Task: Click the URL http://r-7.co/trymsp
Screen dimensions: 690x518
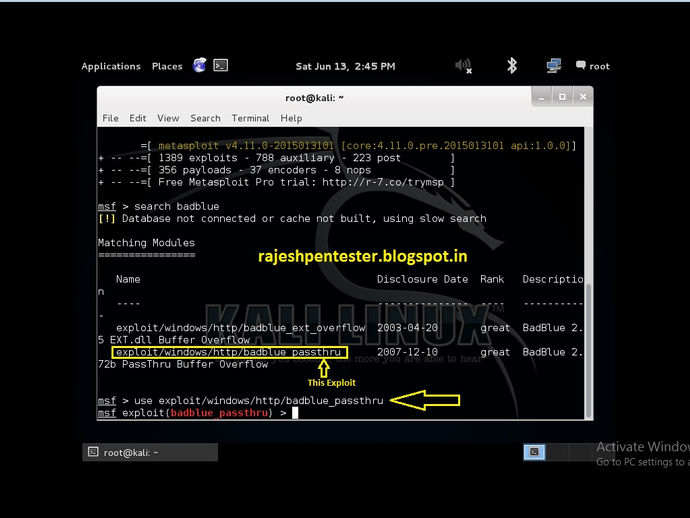Action: [x=383, y=182]
